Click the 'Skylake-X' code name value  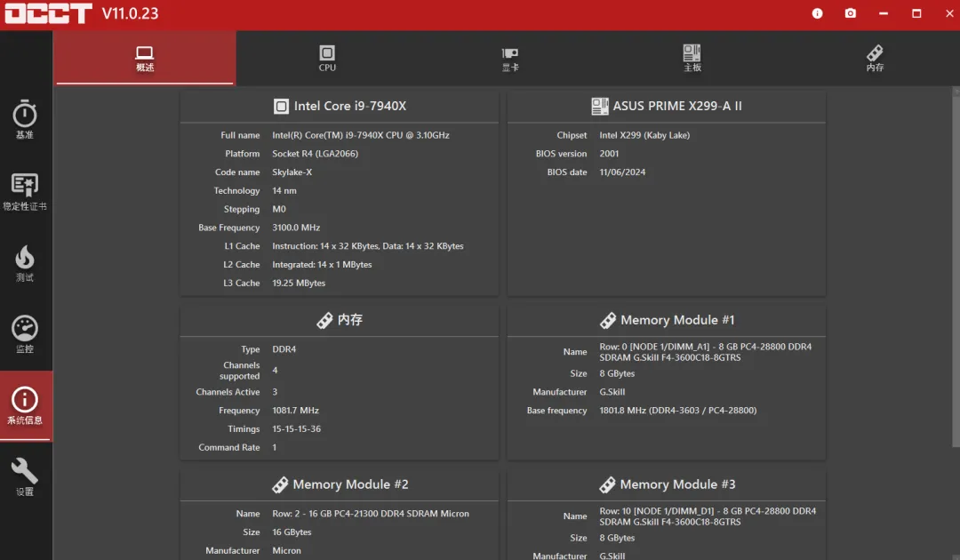tap(292, 172)
